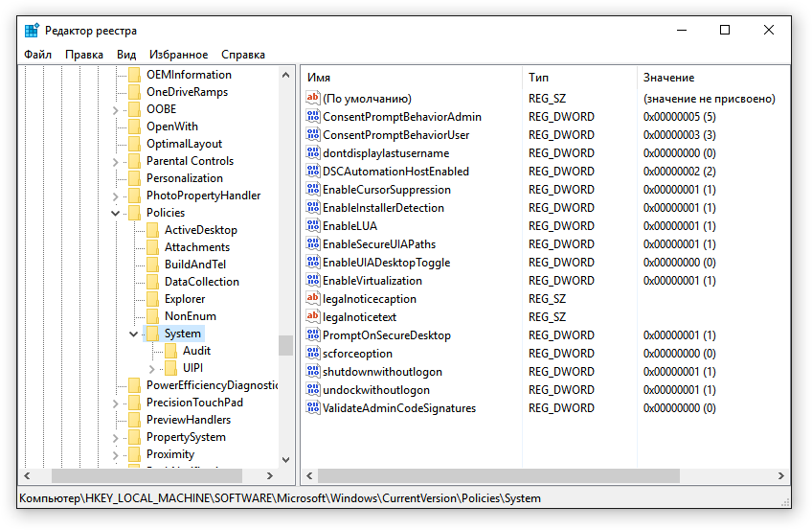The image size is (812, 530).
Task: Click the folder icon of OEMInformation key
Action: [134, 75]
